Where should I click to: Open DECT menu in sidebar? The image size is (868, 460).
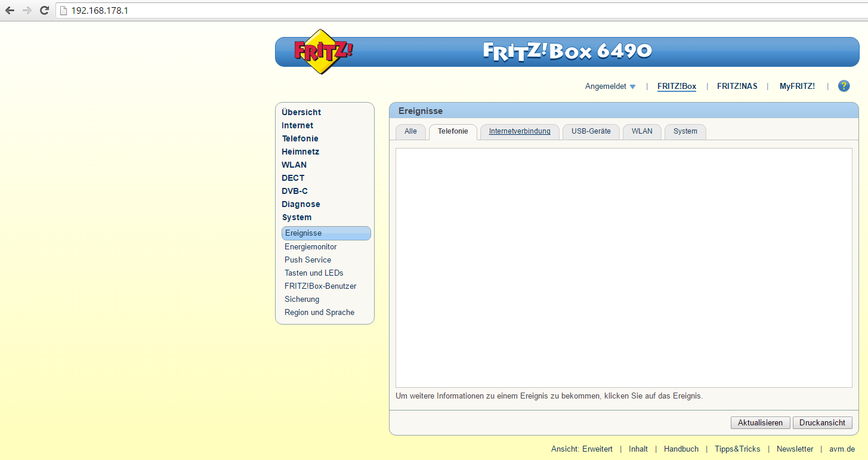point(293,178)
